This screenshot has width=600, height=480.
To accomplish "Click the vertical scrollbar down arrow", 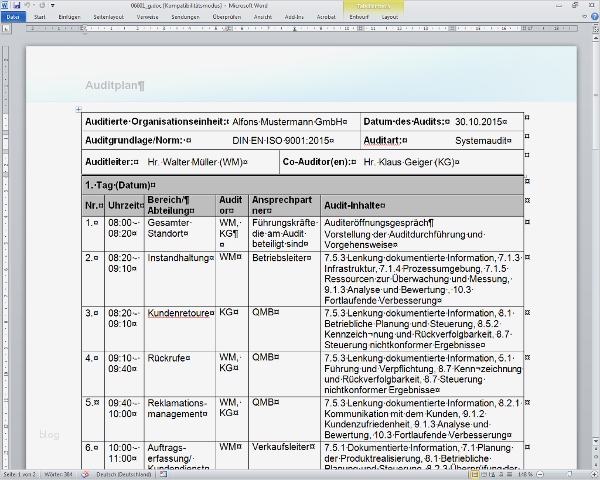I will (594, 441).
